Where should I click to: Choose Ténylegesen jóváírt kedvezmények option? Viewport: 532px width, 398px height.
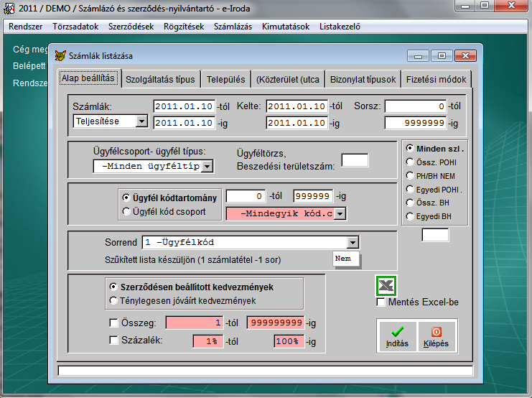click(x=112, y=300)
